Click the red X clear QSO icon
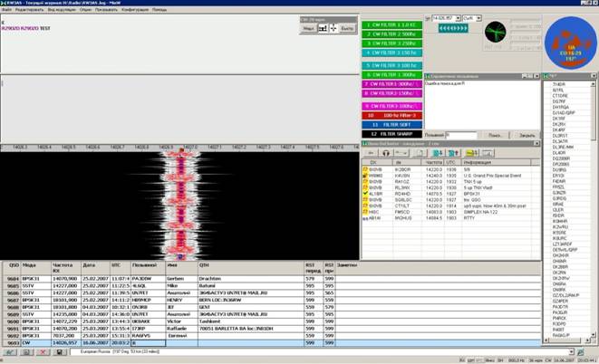The width and height of the screenshot is (599, 364). pos(43,352)
